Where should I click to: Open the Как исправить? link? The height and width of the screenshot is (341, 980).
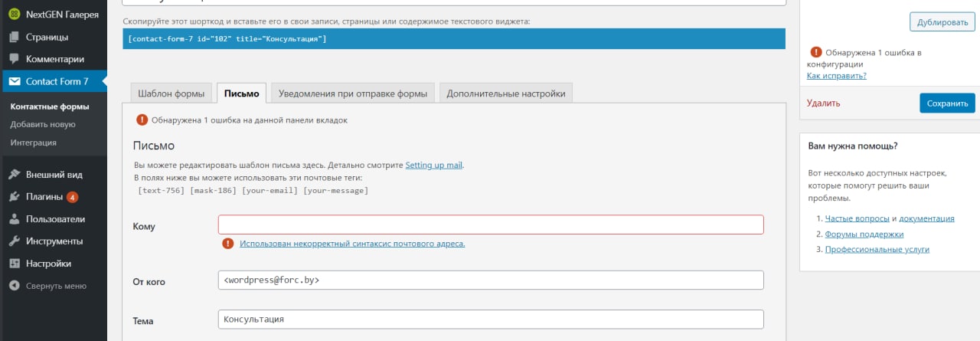837,75
